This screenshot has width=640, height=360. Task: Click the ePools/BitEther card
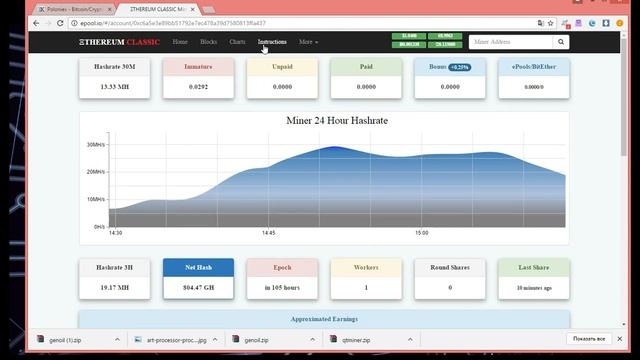[534, 78]
